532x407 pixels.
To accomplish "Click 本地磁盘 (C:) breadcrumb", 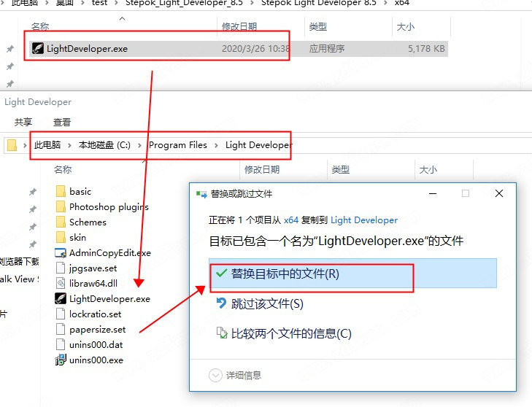I will 104,145.
